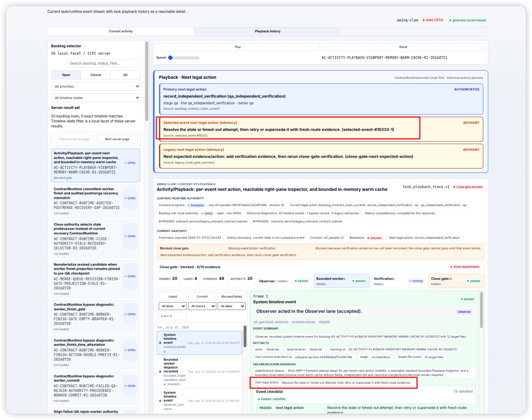Select the Closed status filter
The height and width of the screenshot is (420, 532).
tap(96, 75)
